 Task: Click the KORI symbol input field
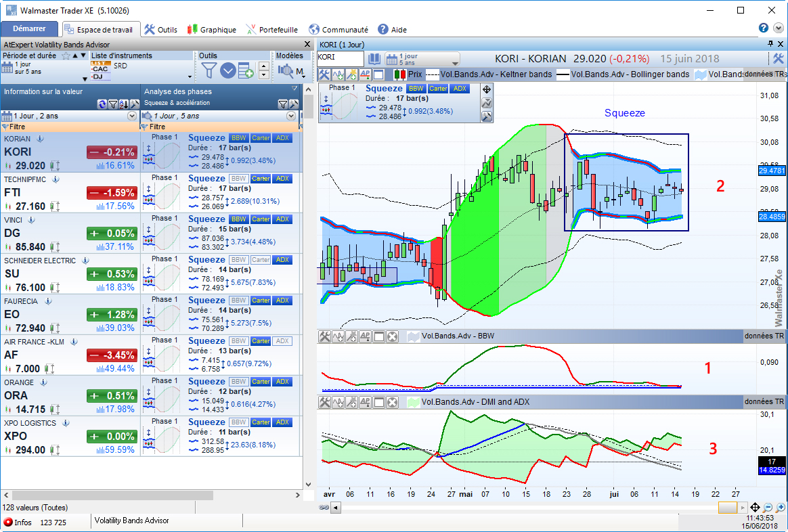341,58
